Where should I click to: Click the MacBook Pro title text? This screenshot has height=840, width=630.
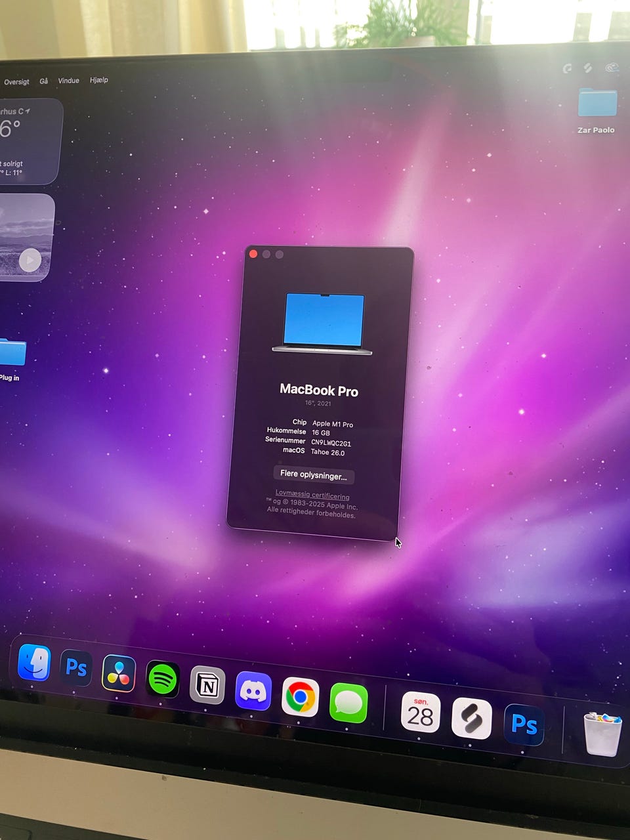319,390
